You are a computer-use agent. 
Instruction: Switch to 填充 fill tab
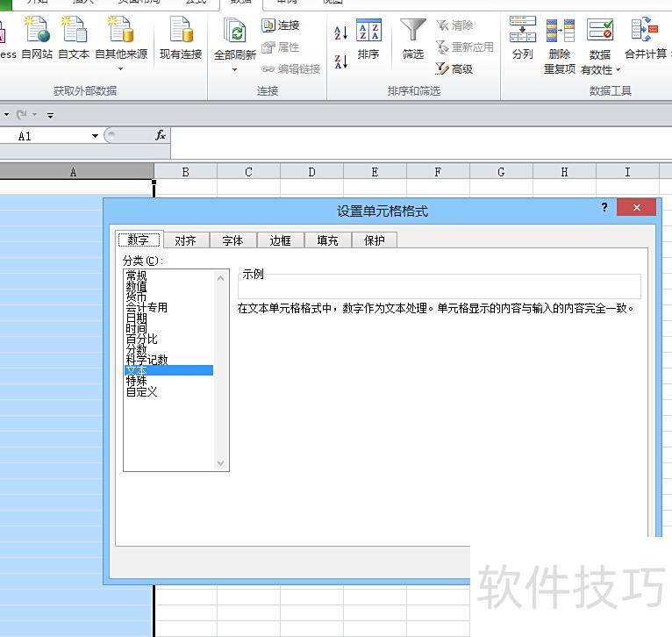click(327, 240)
